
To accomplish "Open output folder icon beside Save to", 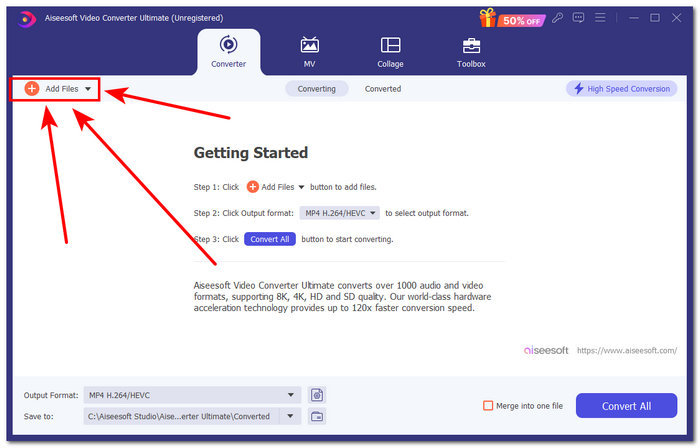I will coord(317,416).
